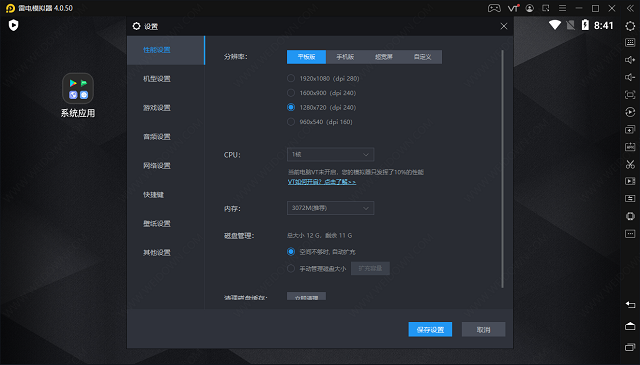
Task: Open 性能设置 in settings sidebar
Action: pos(165,50)
